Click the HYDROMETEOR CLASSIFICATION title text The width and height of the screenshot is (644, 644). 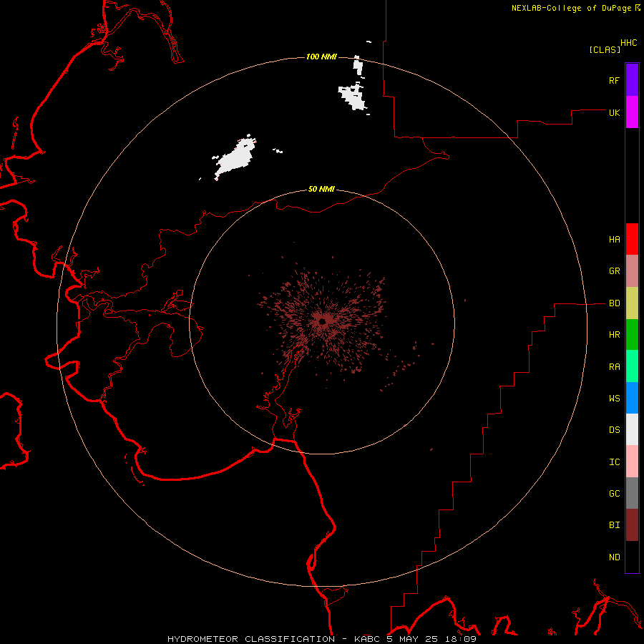[x=251, y=639]
